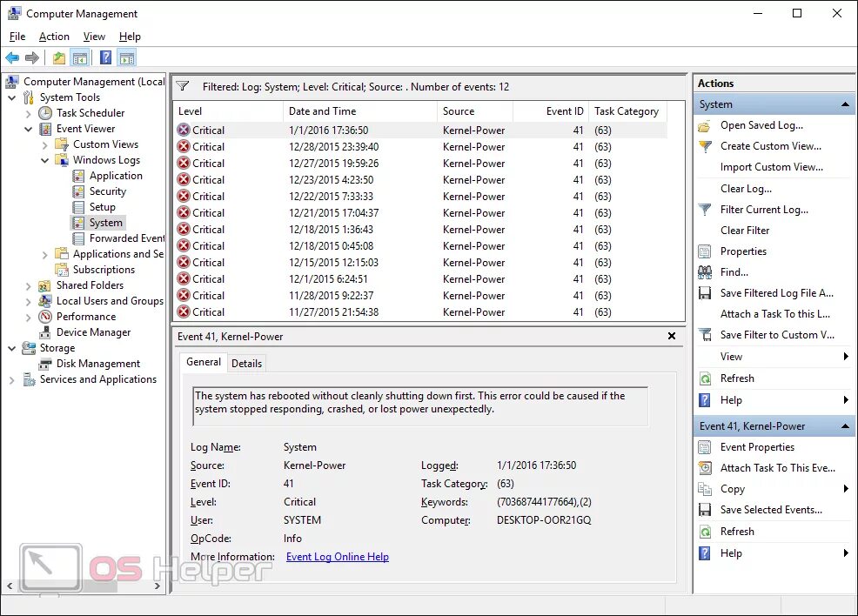Image resolution: width=858 pixels, height=616 pixels.
Task: Click the Task Scheduler clock icon
Action: pos(45,113)
